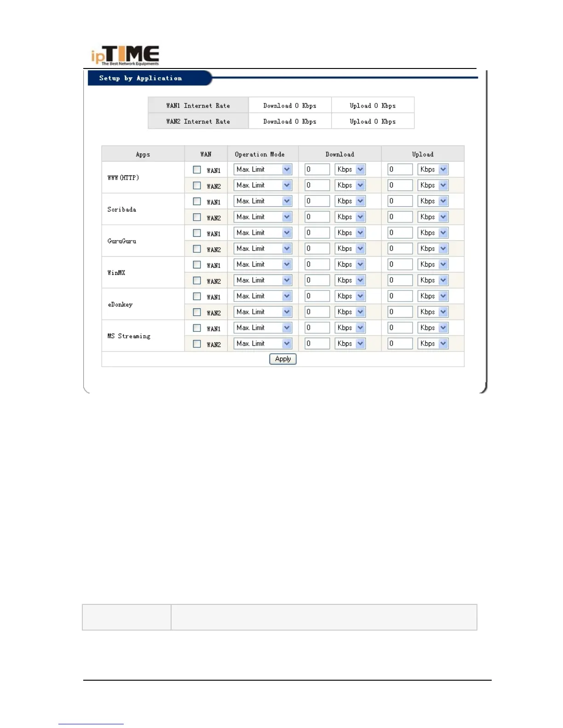Click GuruGuru WAN2 download value field
This screenshot has width=563, height=728.
[317, 249]
